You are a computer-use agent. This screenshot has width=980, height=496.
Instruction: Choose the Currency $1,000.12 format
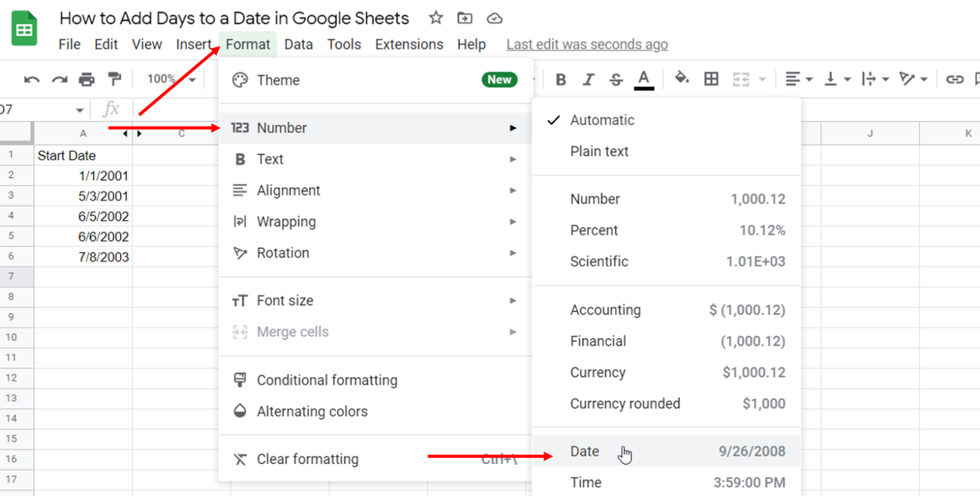point(666,373)
